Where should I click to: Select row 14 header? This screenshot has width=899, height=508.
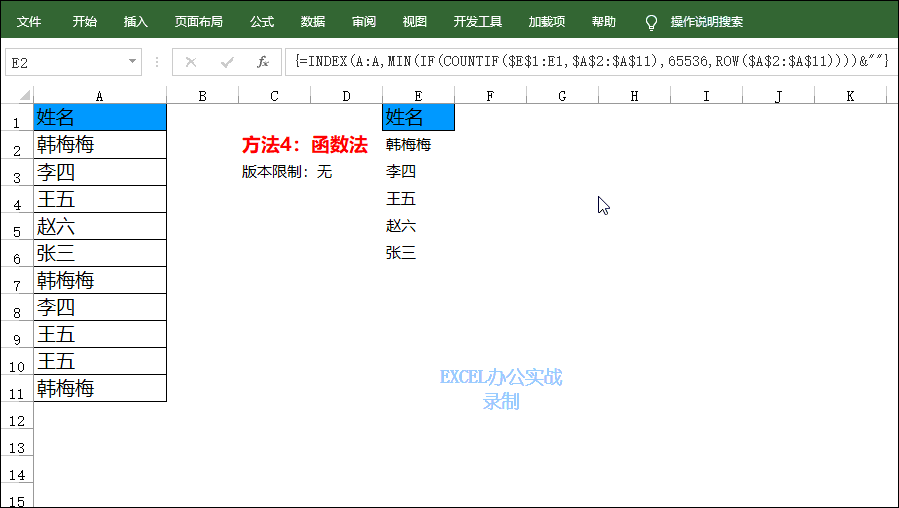(17, 470)
